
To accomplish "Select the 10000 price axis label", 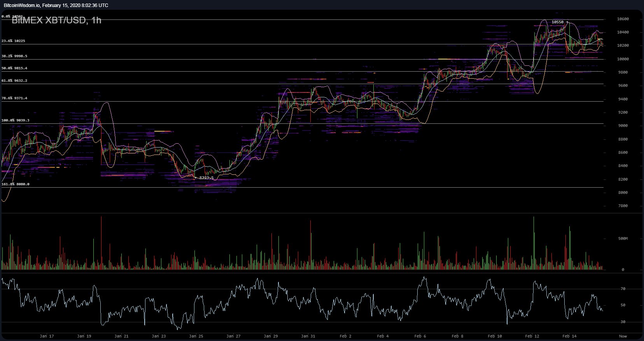I will [623, 59].
